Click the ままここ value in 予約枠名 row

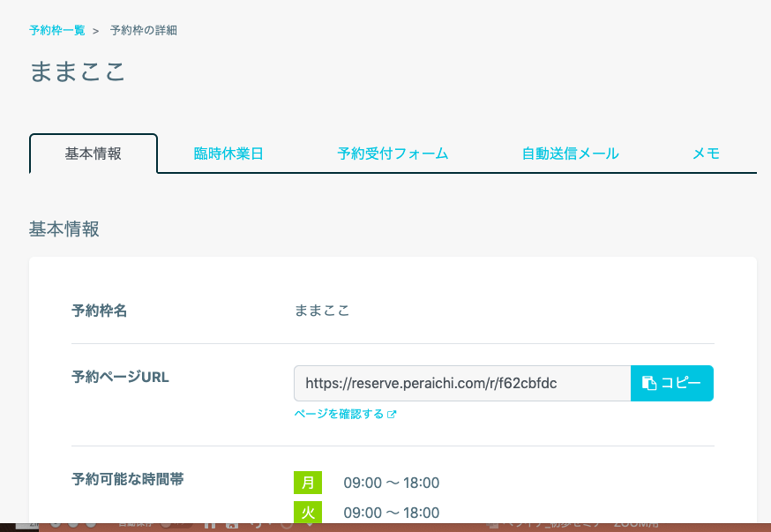tap(322, 311)
